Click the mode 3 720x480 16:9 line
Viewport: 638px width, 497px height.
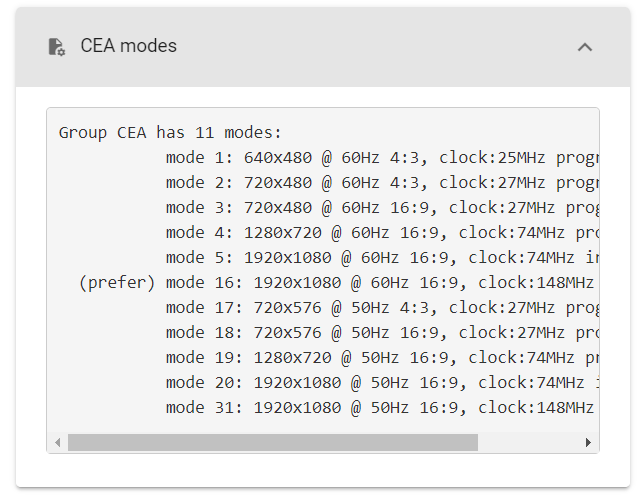click(382, 208)
